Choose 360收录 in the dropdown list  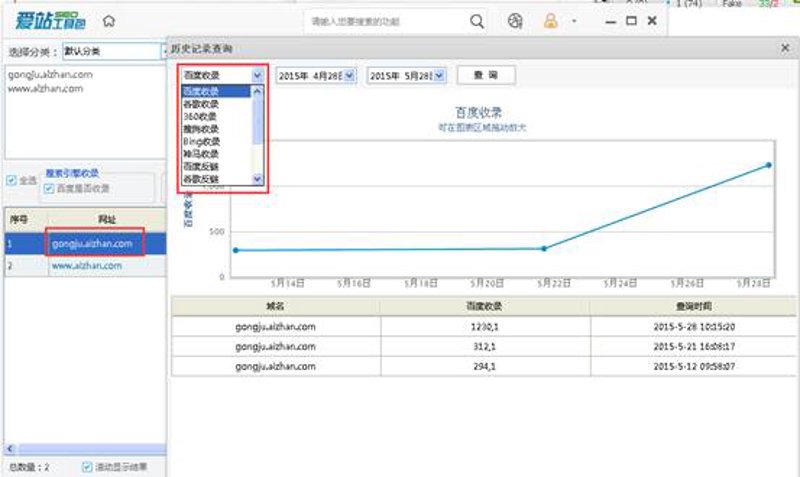point(216,116)
